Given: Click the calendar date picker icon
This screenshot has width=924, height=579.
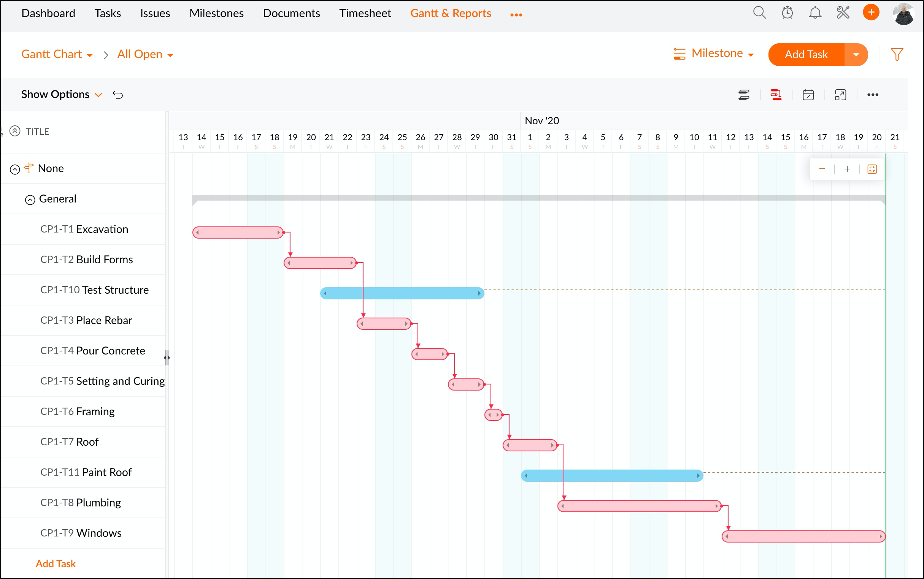Looking at the screenshot, I should coord(808,95).
